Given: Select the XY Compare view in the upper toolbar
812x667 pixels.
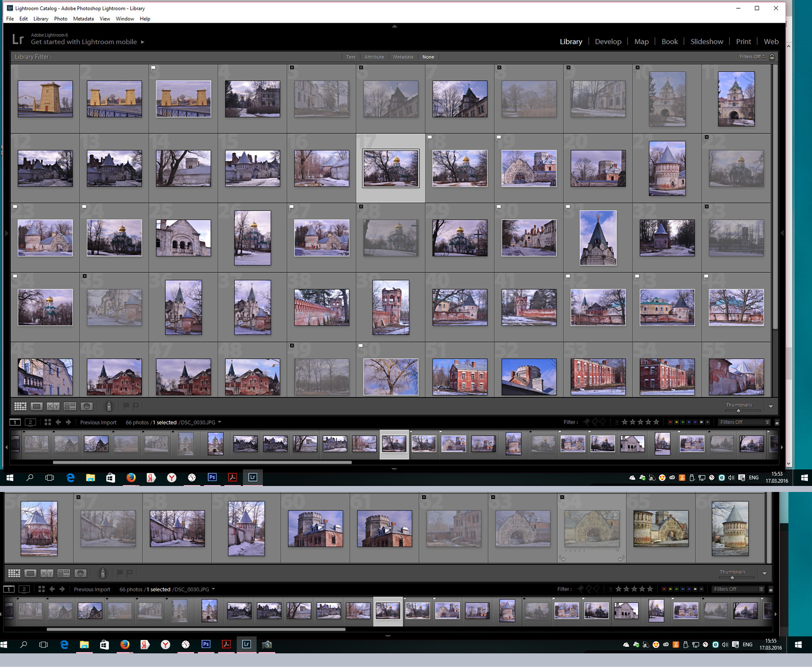Looking at the screenshot, I should point(53,406).
